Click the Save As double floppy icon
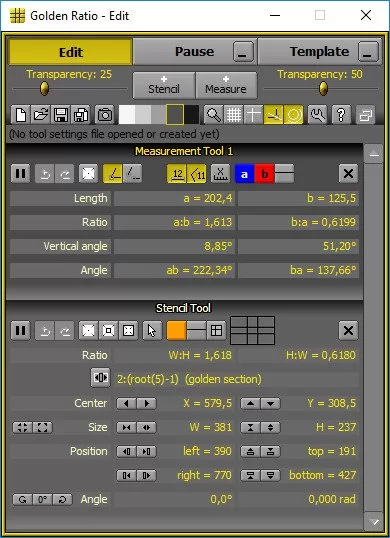 pos(81,115)
